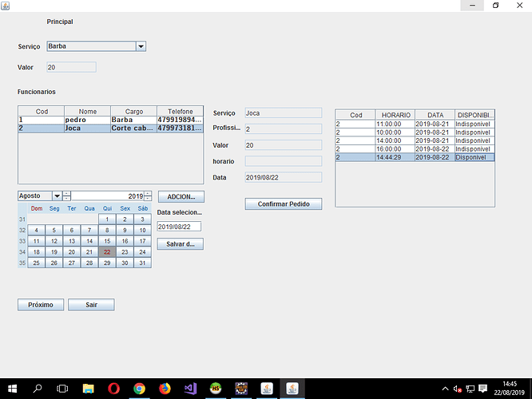532x399 pixels.
Task: Open Task View on taskbar
Action: 62,389
